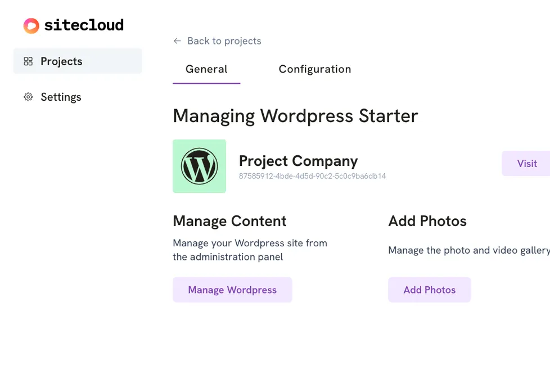Click the Settings gear icon
Image resolution: width=550 pixels, height=392 pixels.
tap(28, 97)
